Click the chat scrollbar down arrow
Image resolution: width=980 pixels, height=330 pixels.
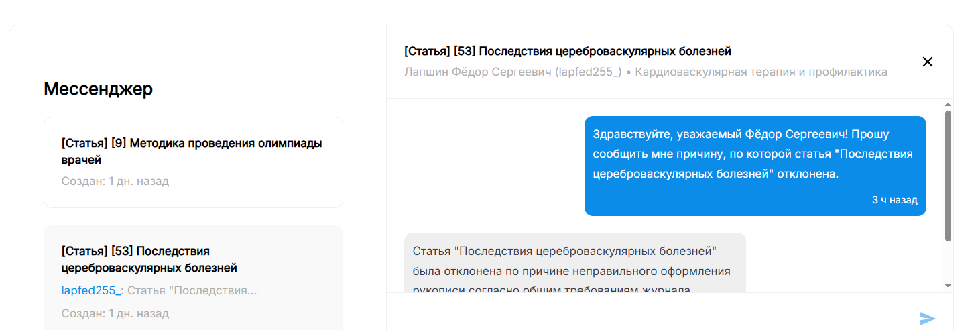coord(948,286)
